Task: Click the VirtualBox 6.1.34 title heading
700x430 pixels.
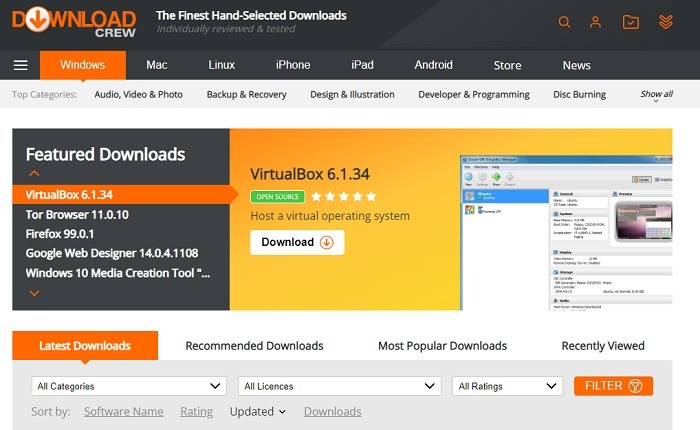Action: (310, 174)
